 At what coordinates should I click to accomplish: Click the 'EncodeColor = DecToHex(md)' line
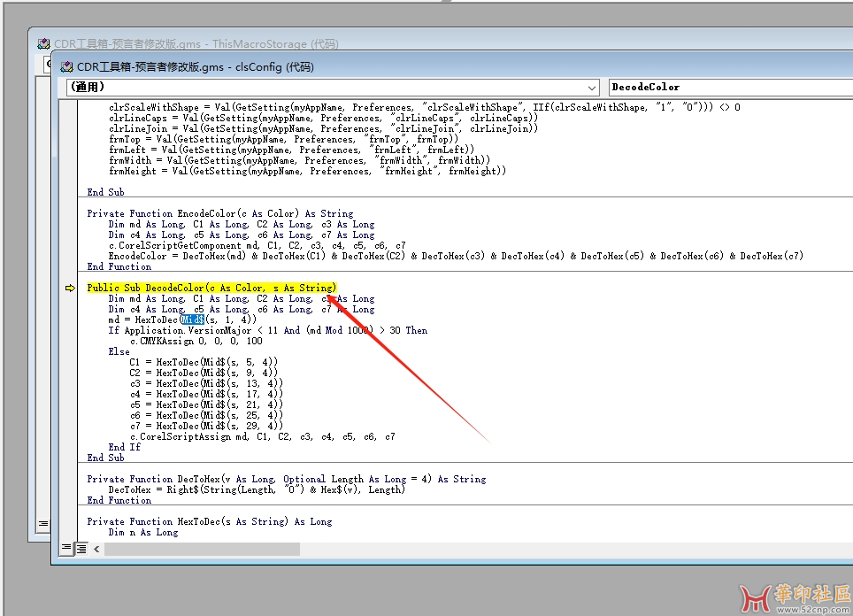pos(456,257)
